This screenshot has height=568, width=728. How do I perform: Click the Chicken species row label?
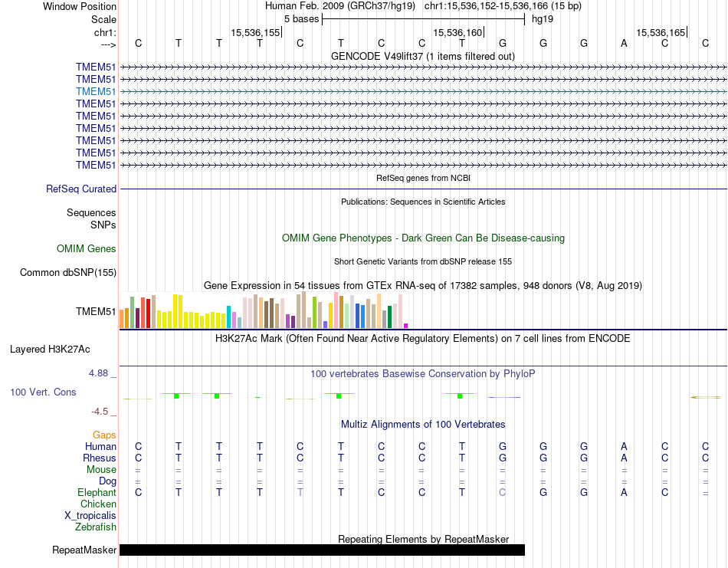[x=98, y=504]
